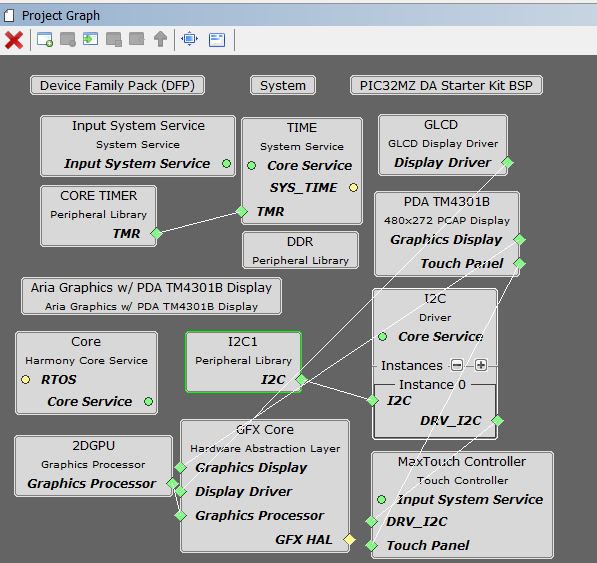Select the PIC32MZ DA Starter Kit BSP component
This screenshot has width=597, height=563.
click(x=446, y=85)
